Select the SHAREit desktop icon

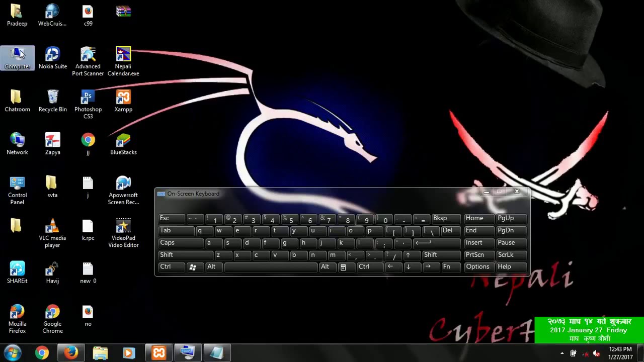point(18,273)
